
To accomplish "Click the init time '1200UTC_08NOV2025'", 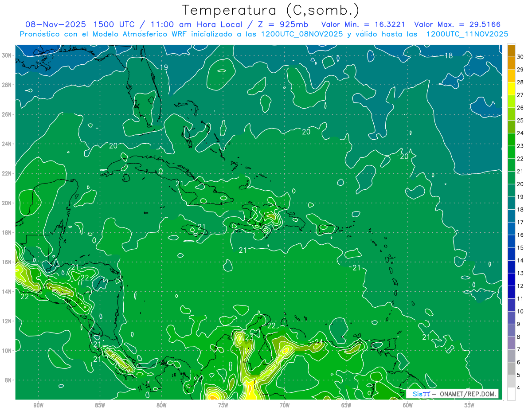I will pyautogui.click(x=300, y=34).
